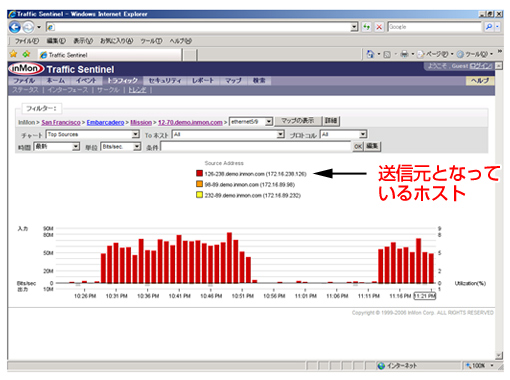Click the red Stop loading icon
This screenshot has width=510, height=380.
(379, 27)
